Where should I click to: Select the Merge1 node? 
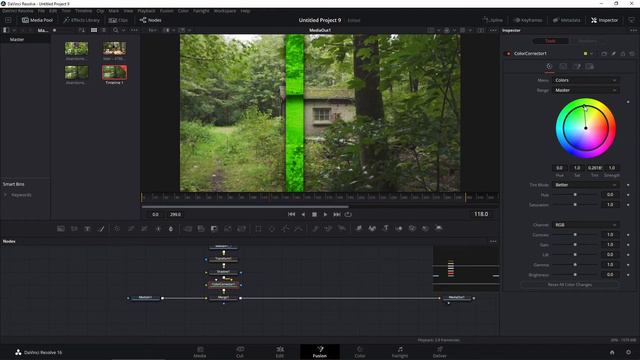pos(223,298)
